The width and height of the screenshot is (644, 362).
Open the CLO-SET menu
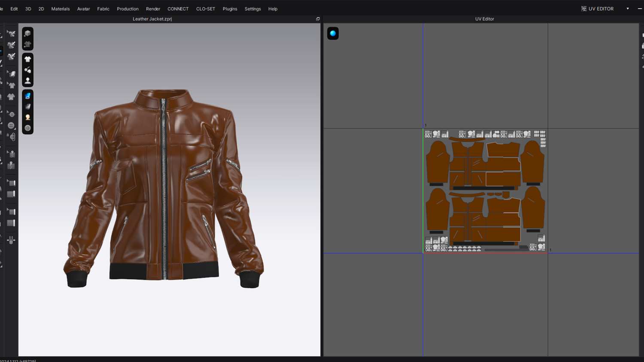tap(206, 9)
